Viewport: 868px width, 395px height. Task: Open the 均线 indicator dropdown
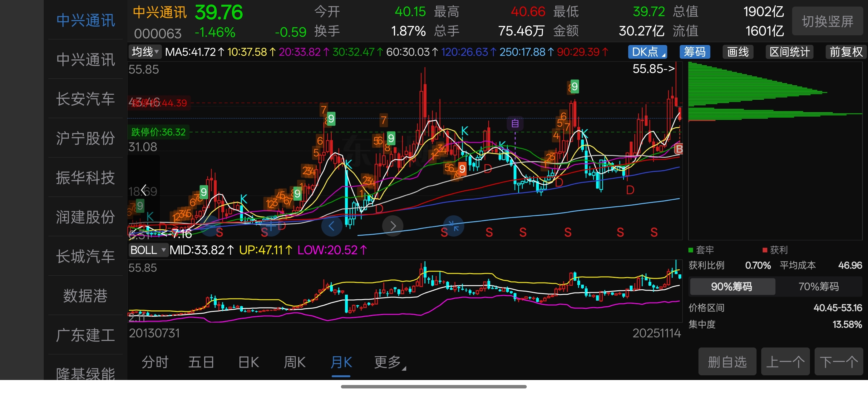click(145, 52)
